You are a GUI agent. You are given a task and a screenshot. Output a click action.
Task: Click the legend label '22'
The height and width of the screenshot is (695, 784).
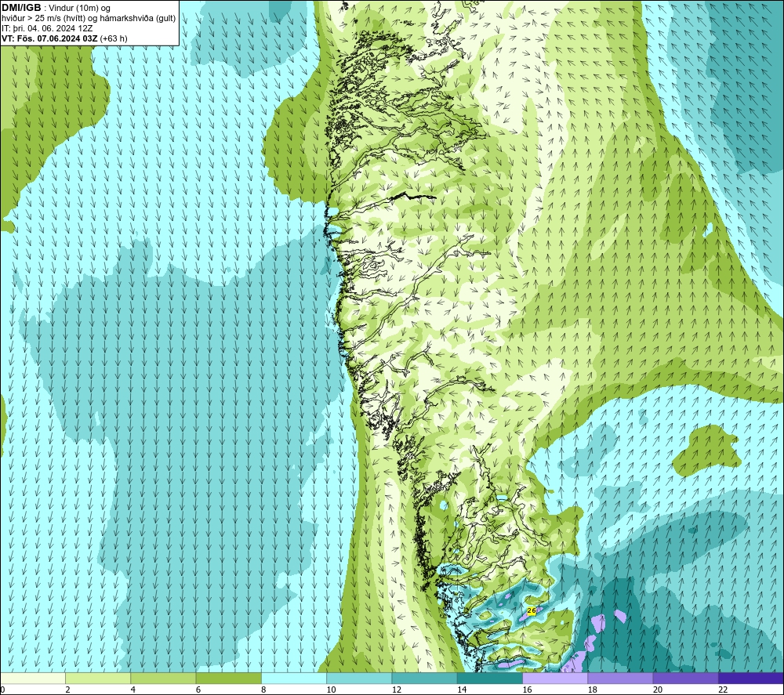point(724,690)
